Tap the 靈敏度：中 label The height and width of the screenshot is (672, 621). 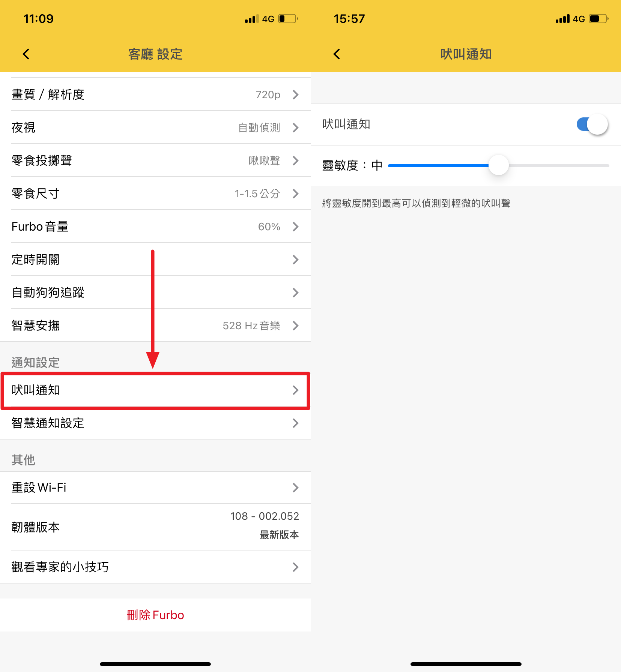[x=352, y=165]
